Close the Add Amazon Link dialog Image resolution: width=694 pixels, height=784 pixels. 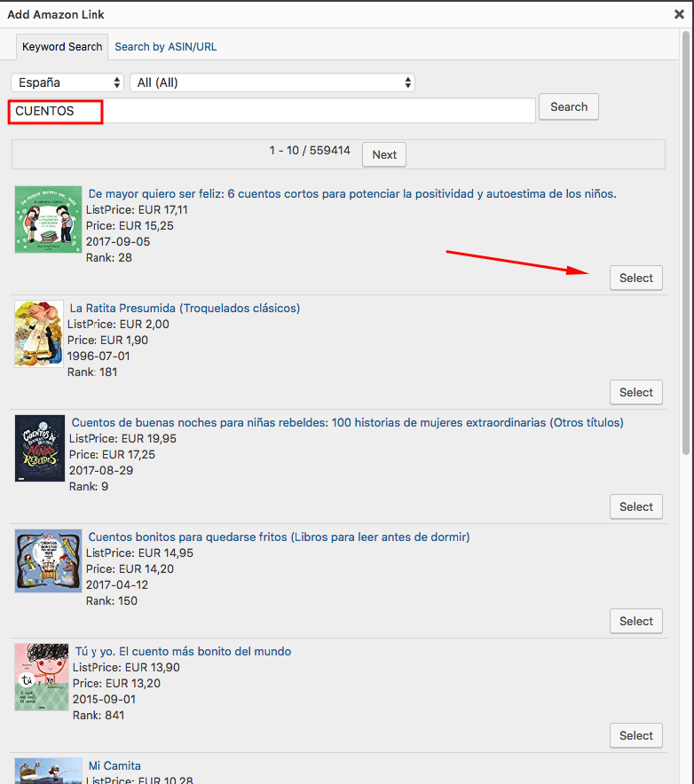679,14
